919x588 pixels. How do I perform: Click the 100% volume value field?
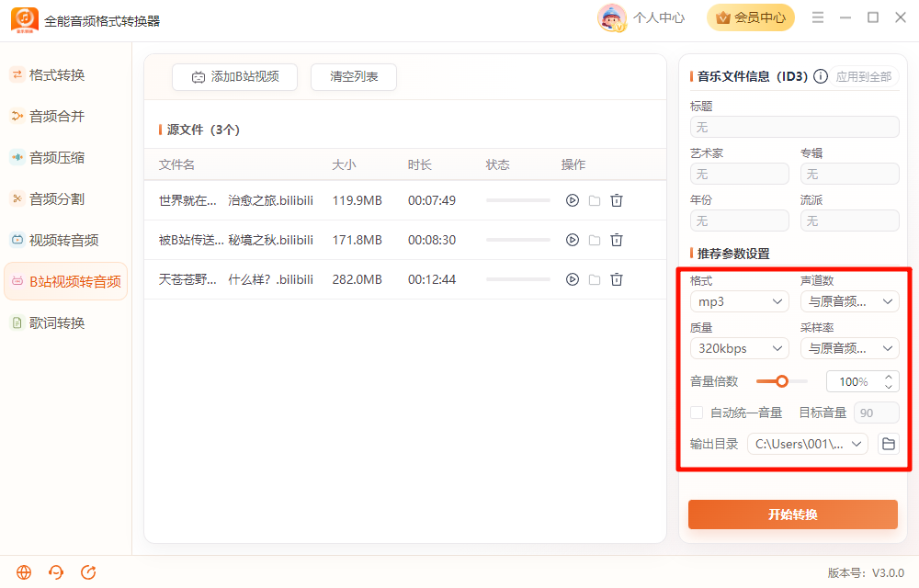(x=854, y=382)
